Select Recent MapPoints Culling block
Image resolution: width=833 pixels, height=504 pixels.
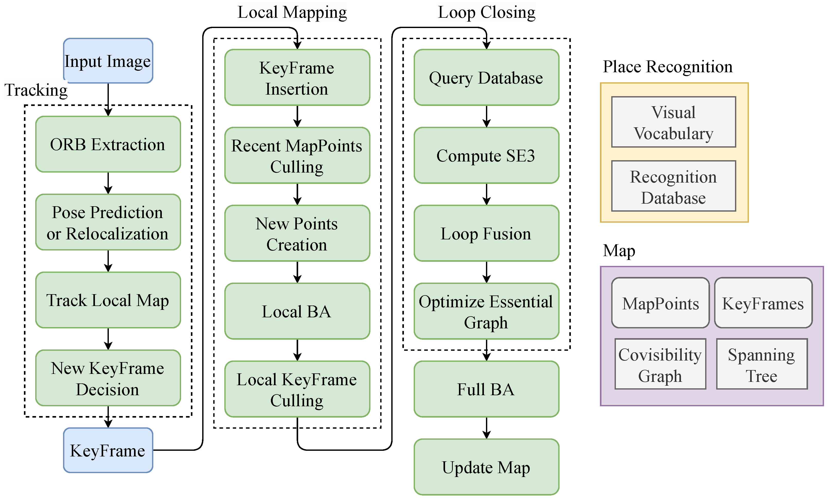point(297,156)
